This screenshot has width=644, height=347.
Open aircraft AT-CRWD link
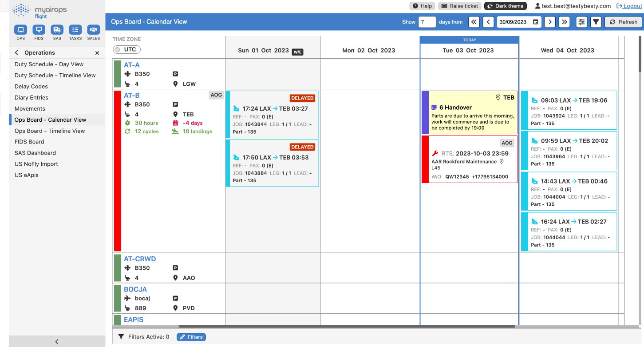pyautogui.click(x=140, y=259)
